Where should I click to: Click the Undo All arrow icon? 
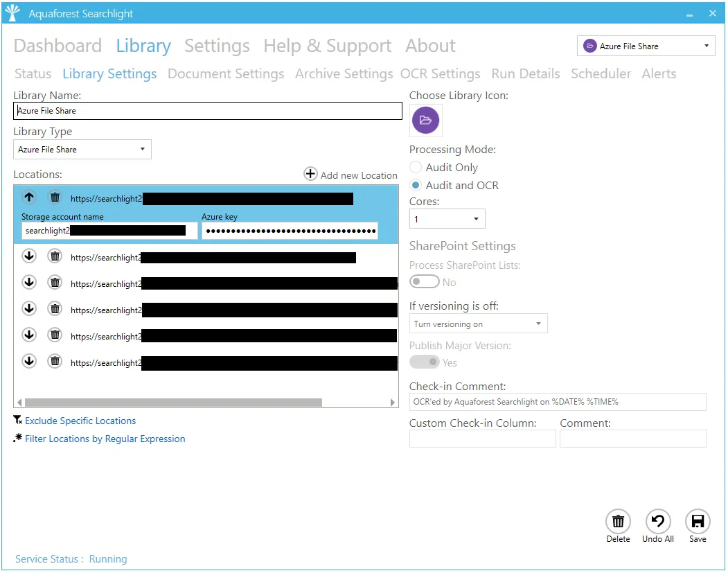pyautogui.click(x=657, y=521)
